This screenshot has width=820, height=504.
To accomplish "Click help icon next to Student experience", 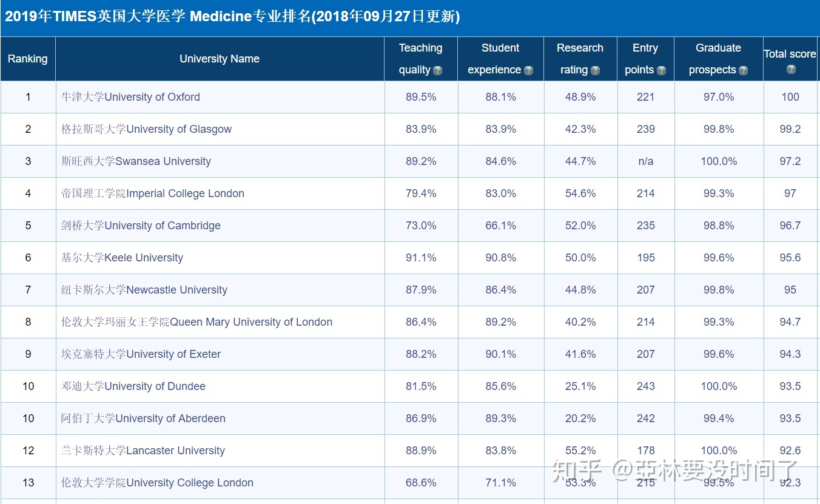I will [528, 70].
